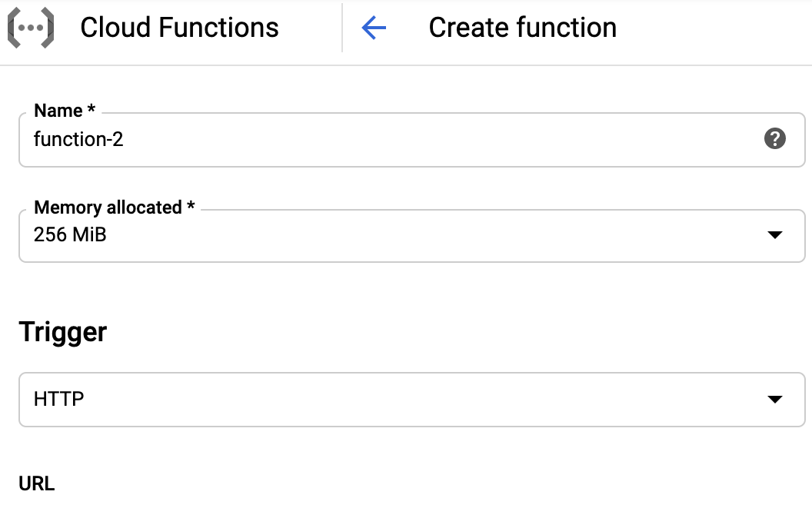Click the Cloud Functions bracket logo icon
Image resolution: width=812 pixels, height=518 pixels.
tap(31, 28)
